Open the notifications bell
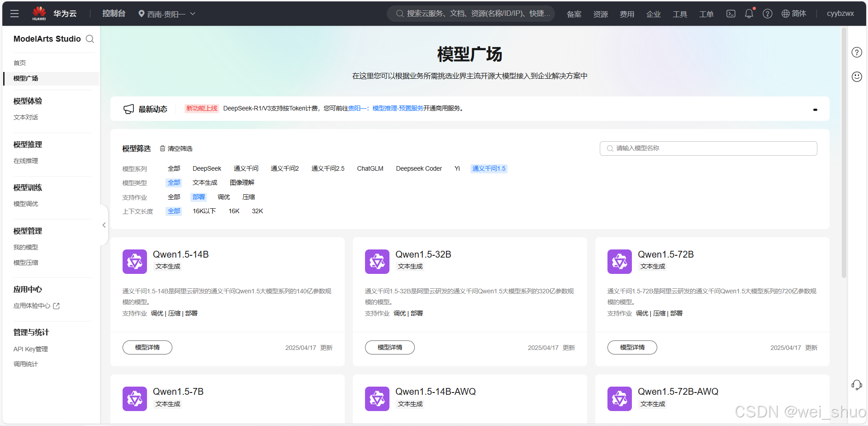 point(749,14)
